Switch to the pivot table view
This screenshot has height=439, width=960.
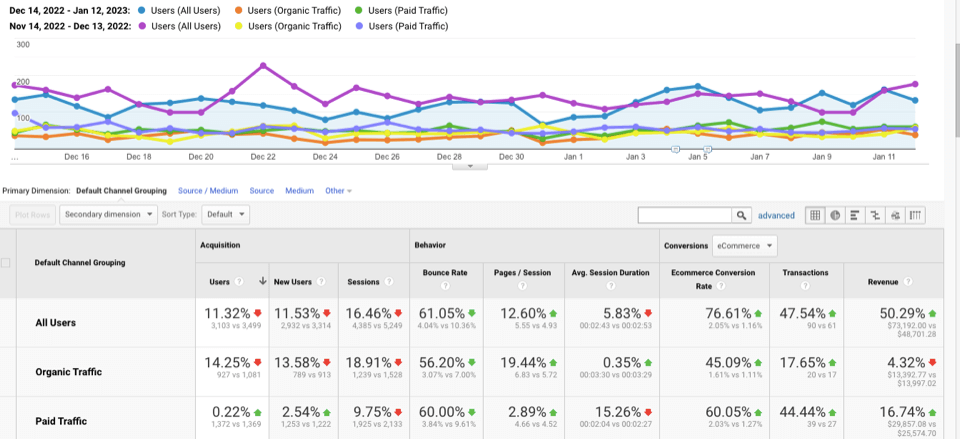click(x=915, y=215)
